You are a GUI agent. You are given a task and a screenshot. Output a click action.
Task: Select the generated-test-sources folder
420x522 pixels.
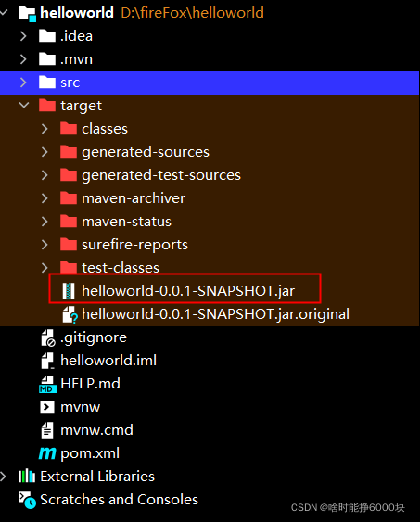[161, 175]
